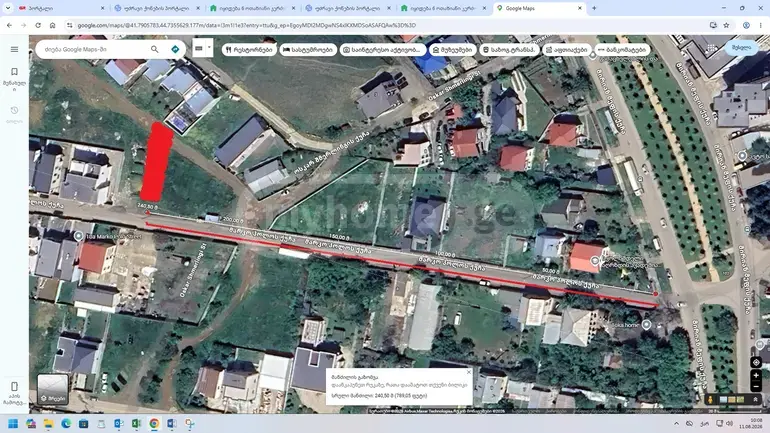Click the search magnifier icon in Maps
Viewport: 770px width, 433px height.
[x=155, y=49]
